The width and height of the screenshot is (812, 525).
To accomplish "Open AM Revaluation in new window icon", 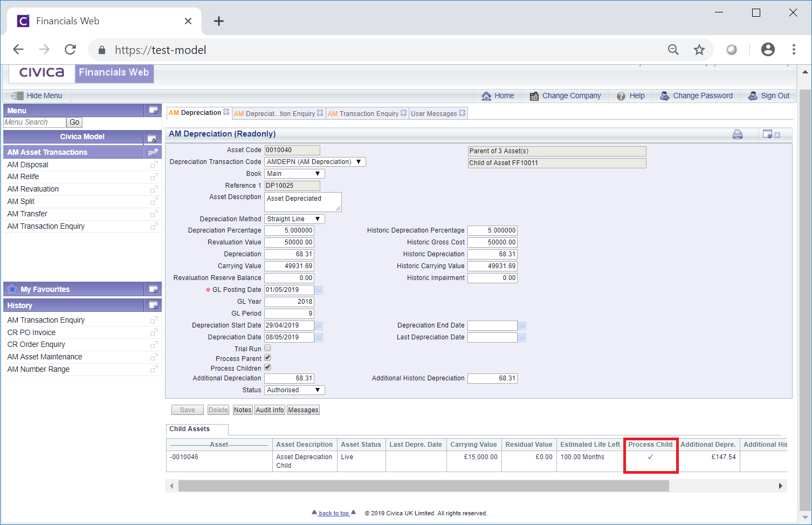I will pos(154,189).
